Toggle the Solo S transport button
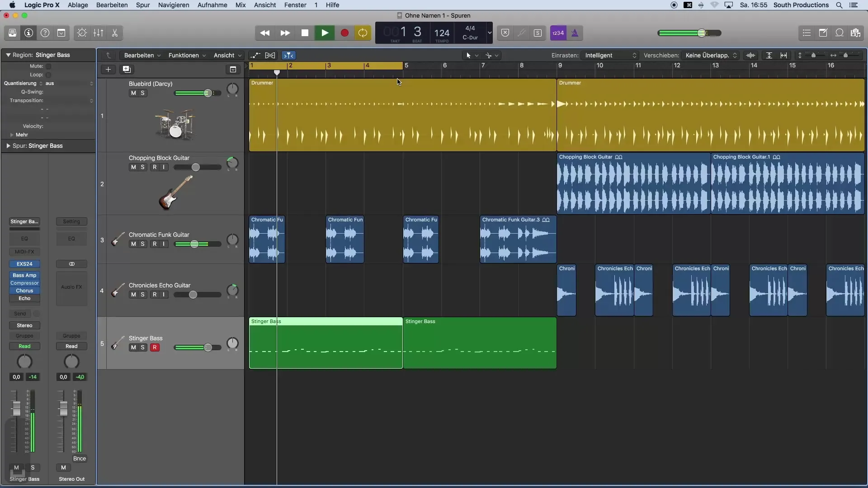This screenshot has width=868, height=488. click(x=538, y=33)
